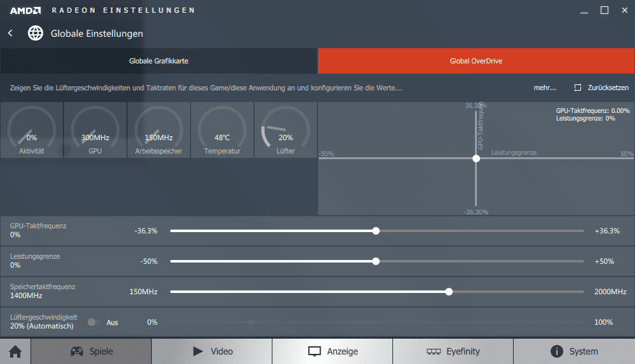Image resolution: width=635 pixels, height=364 pixels.
Task: Toggle the Lüftergeschwindigkeit Aus switch
Action: (x=93, y=322)
